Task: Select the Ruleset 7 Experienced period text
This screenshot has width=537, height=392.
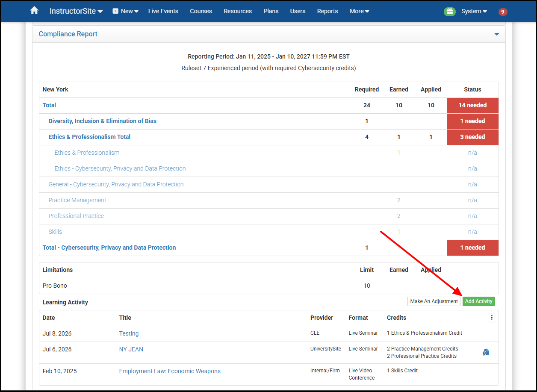Action: tap(268, 68)
